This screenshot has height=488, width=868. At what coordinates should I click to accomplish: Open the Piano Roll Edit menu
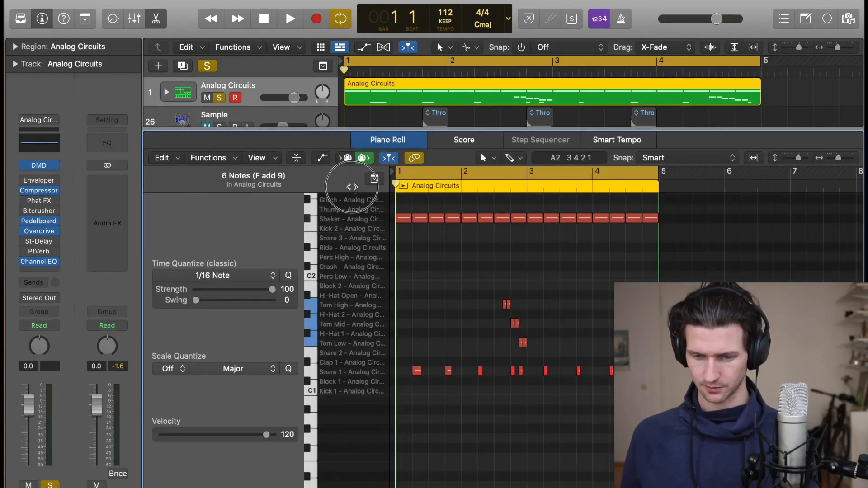(167, 157)
